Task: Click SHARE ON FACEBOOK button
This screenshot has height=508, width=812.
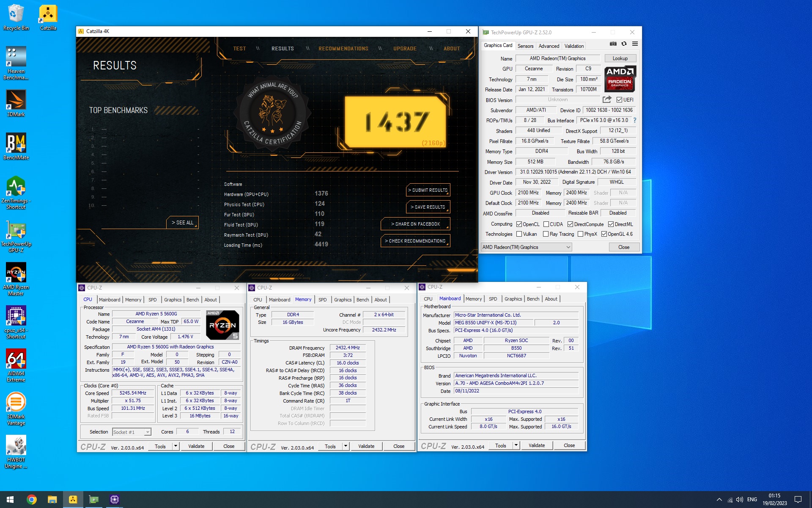Action: click(415, 224)
